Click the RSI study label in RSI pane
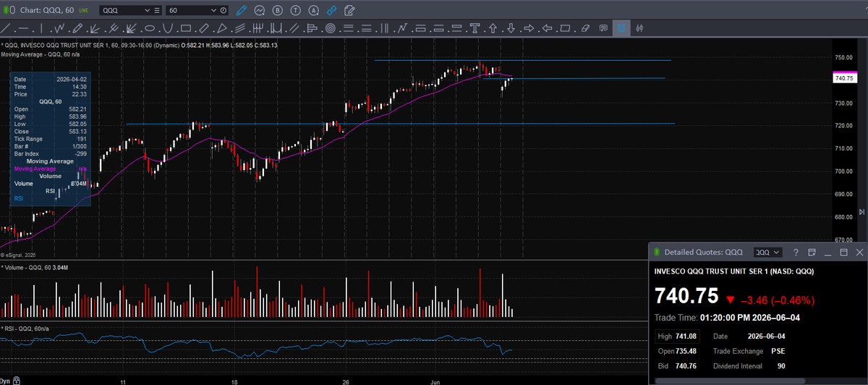Screen dimensions: 868x385 click(26, 329)
